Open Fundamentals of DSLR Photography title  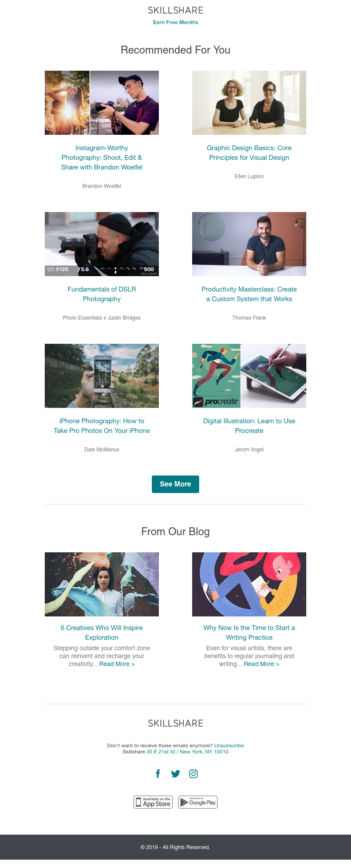(x=102, y=294)
